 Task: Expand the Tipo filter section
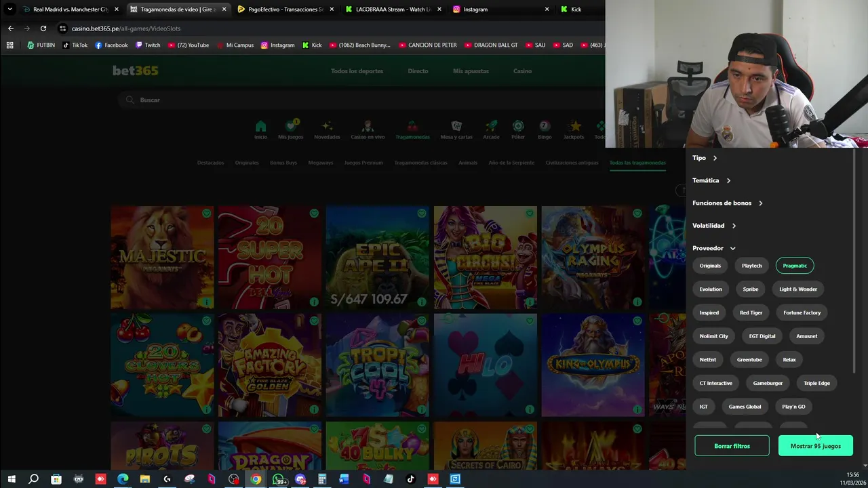coord(705,158)
